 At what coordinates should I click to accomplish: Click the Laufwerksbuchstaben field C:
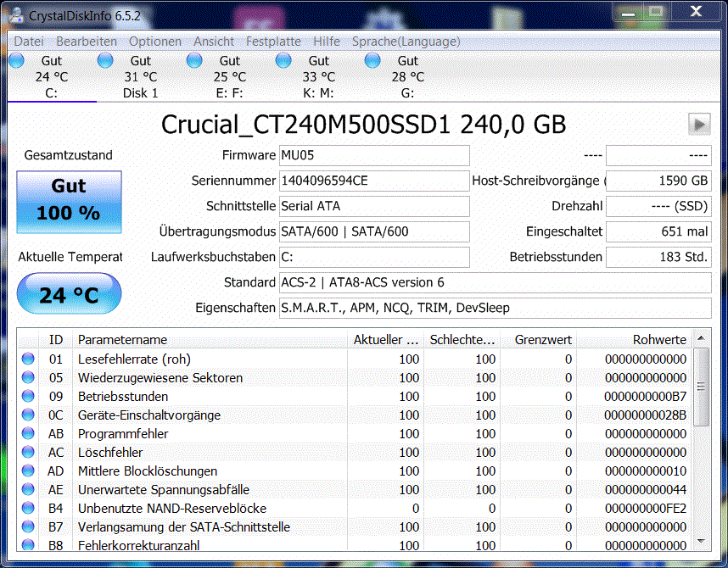point(374,257)
